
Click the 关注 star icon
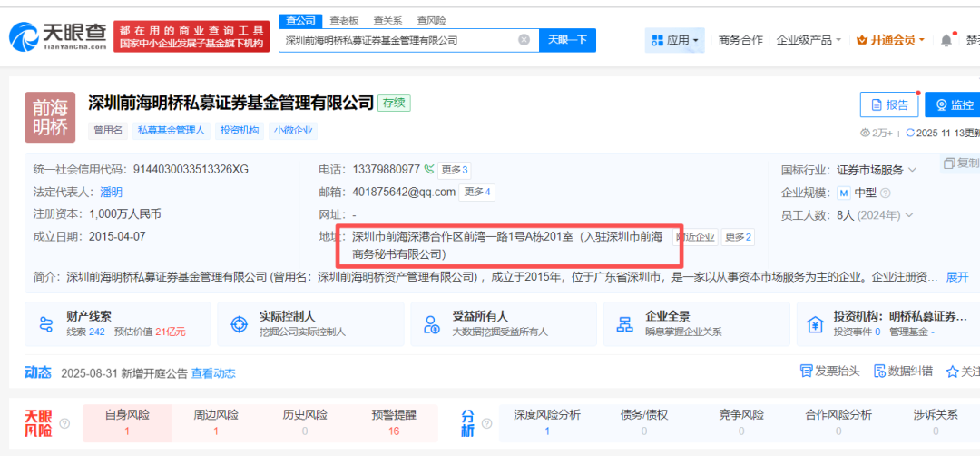tap(952, 372)
